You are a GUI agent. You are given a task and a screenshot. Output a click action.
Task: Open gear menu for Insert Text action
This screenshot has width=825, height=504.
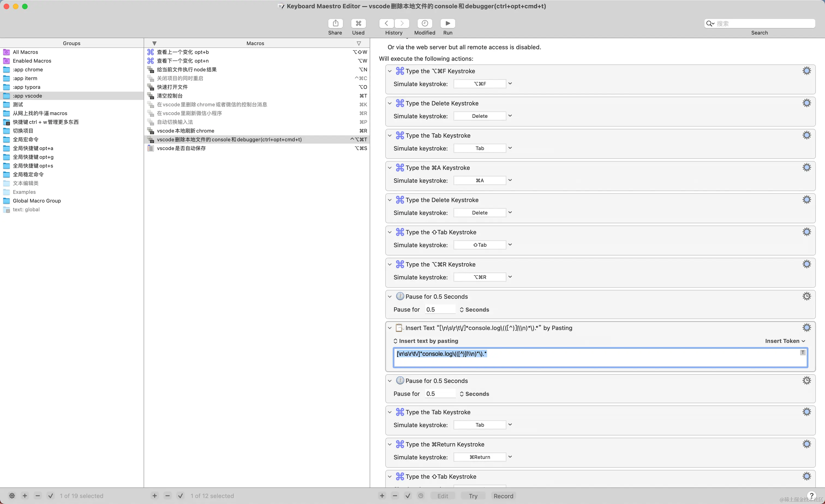(x=806, y=328)
